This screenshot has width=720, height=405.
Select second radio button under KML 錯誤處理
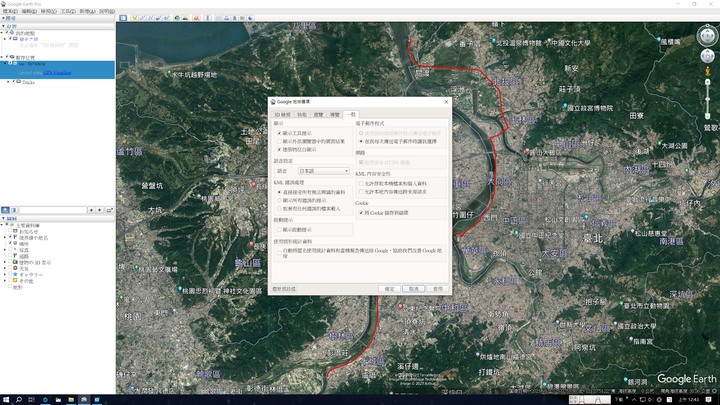[x=279, y=201]
